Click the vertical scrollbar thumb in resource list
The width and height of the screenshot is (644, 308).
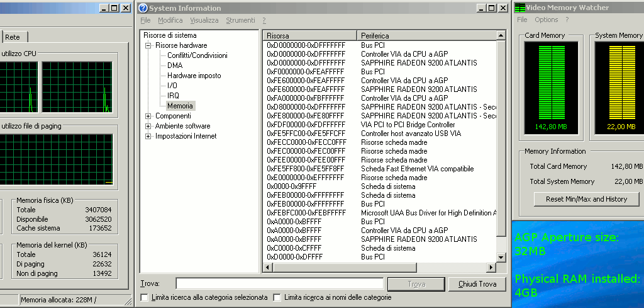coord(501,138)
